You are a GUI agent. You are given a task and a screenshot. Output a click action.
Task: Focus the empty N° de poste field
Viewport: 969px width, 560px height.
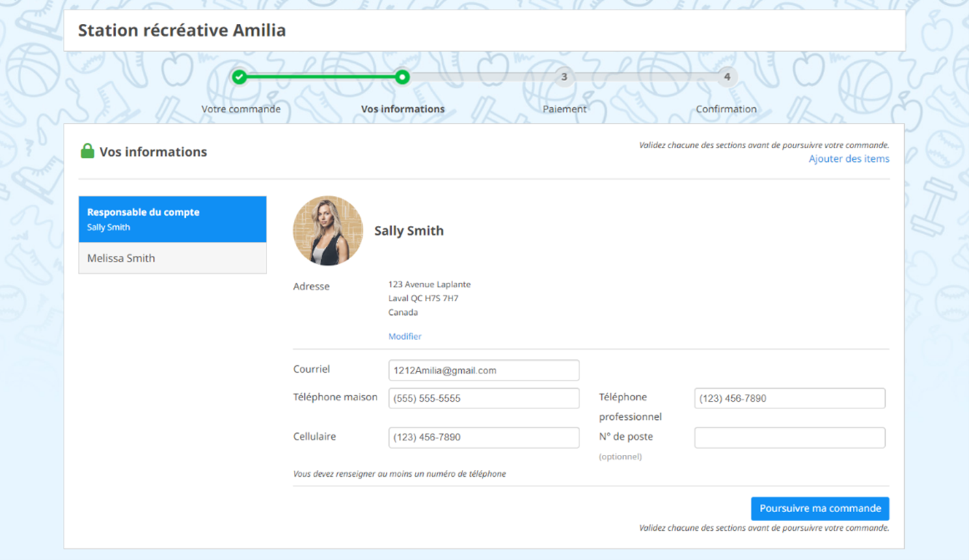[x=789, y=438]
